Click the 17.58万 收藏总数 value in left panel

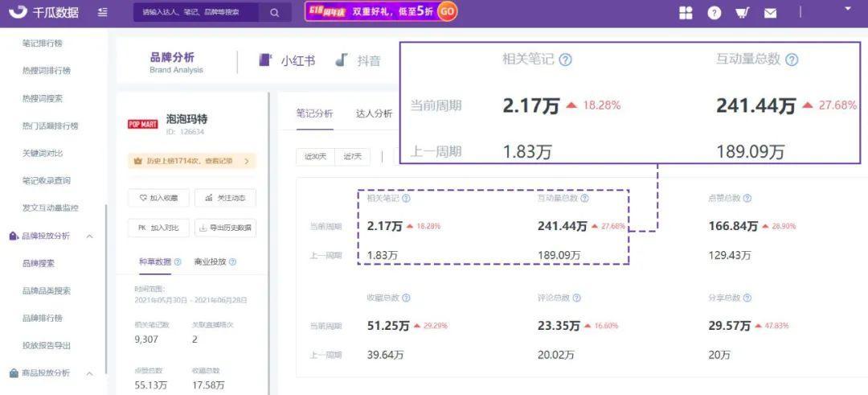point(209,385)
